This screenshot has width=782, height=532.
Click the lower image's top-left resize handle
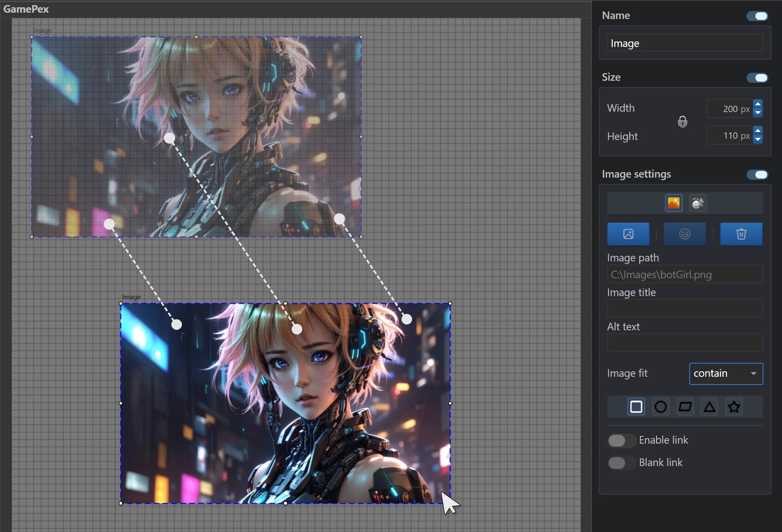pos(121,304)
